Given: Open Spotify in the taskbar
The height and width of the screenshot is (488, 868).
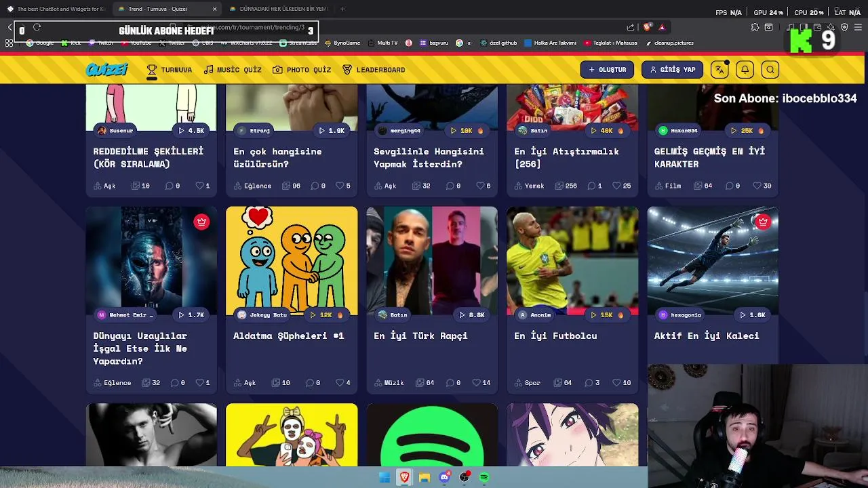Looking at the screenshot, I should point(484,477).
